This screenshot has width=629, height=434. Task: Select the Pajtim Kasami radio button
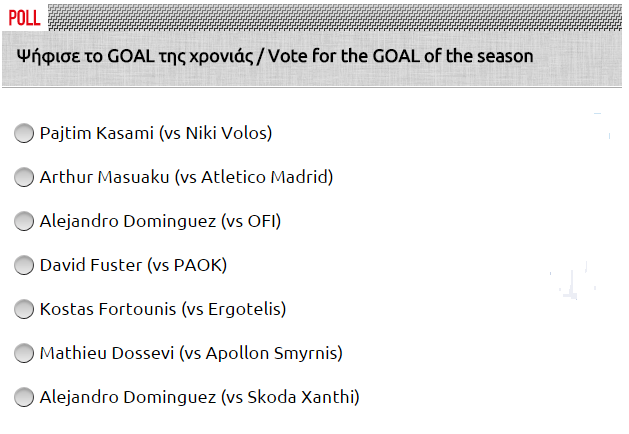pyautogui.click(x=24, y=133)
